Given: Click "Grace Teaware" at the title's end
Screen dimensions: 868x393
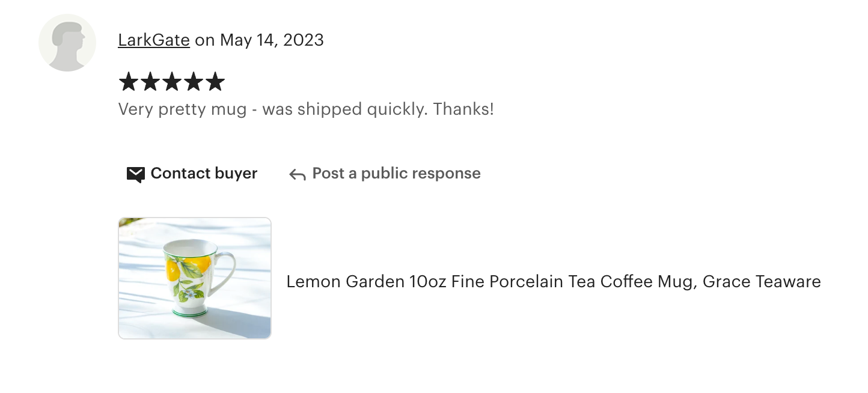Looking at the screenshot, I should point(762,281).
